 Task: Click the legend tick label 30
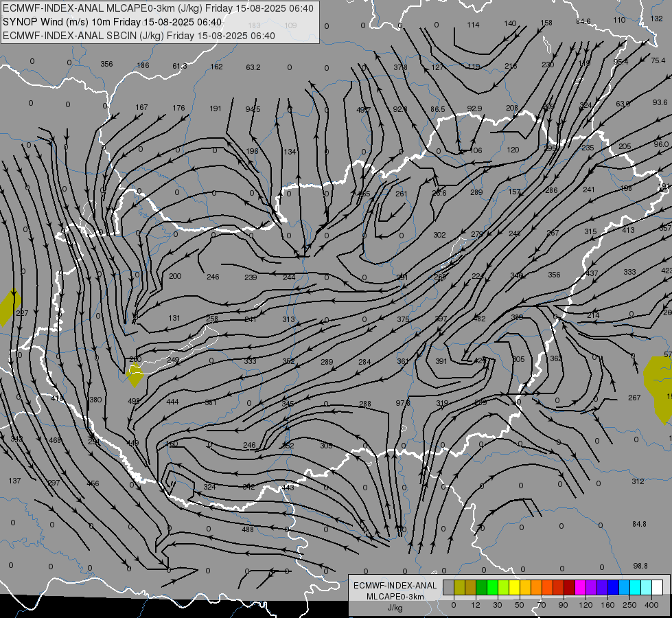coord(497,605)
